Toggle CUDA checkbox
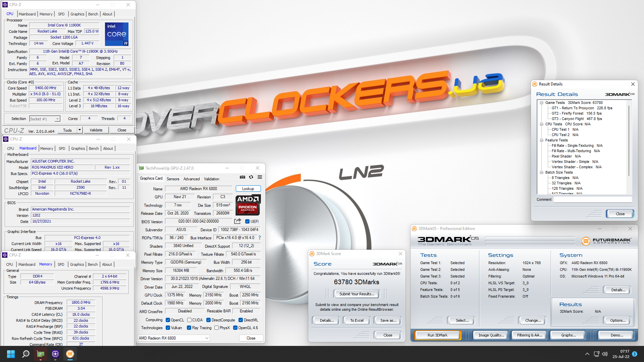Image resolution: width=644 pixels, height=362 pixels. point(189,320)
